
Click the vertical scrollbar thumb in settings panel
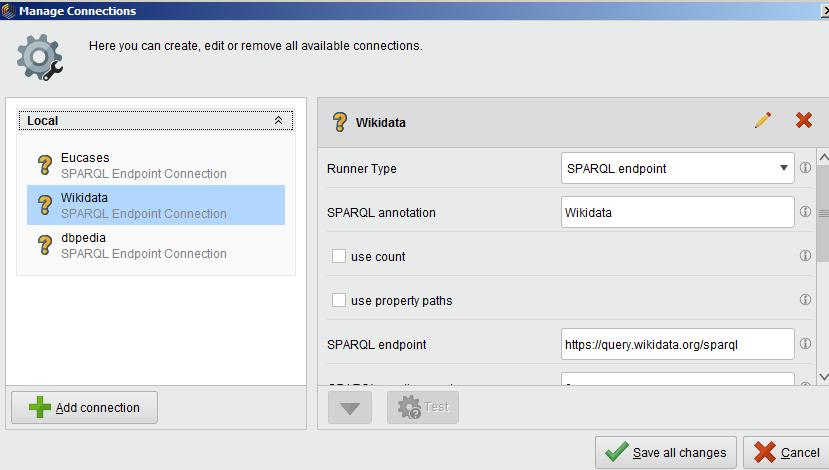(x=823, y=213)
